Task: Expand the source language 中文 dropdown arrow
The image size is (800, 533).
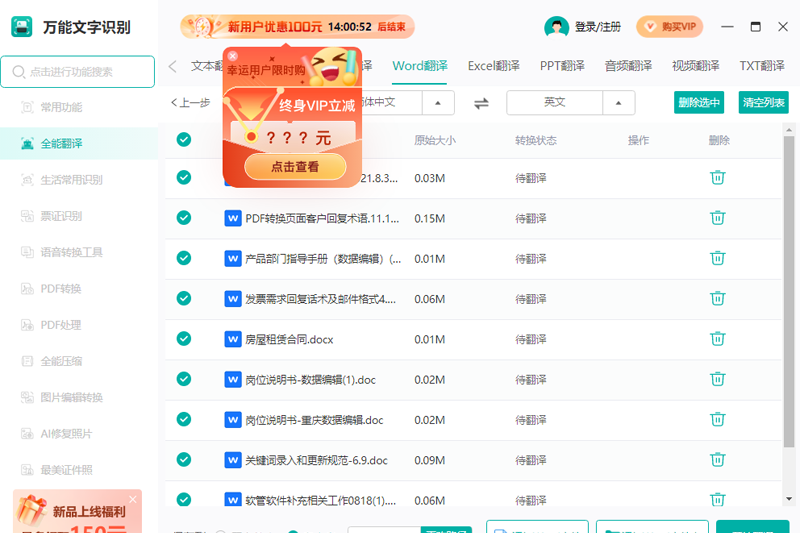Action: pyautogui.click(x=438, y=103)
